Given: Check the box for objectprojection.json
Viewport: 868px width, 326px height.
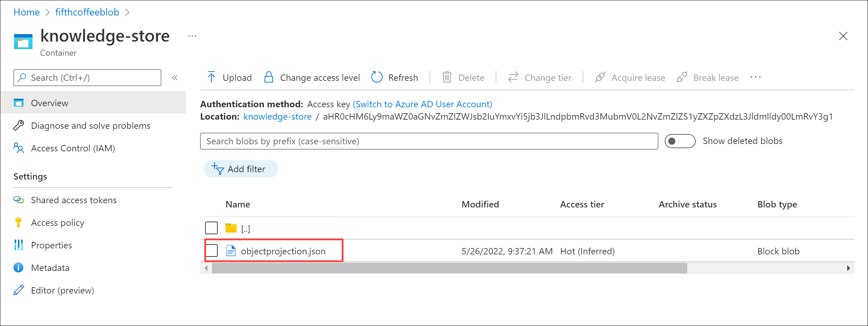Looking at the screenshot, I should [x=211, y=250].
